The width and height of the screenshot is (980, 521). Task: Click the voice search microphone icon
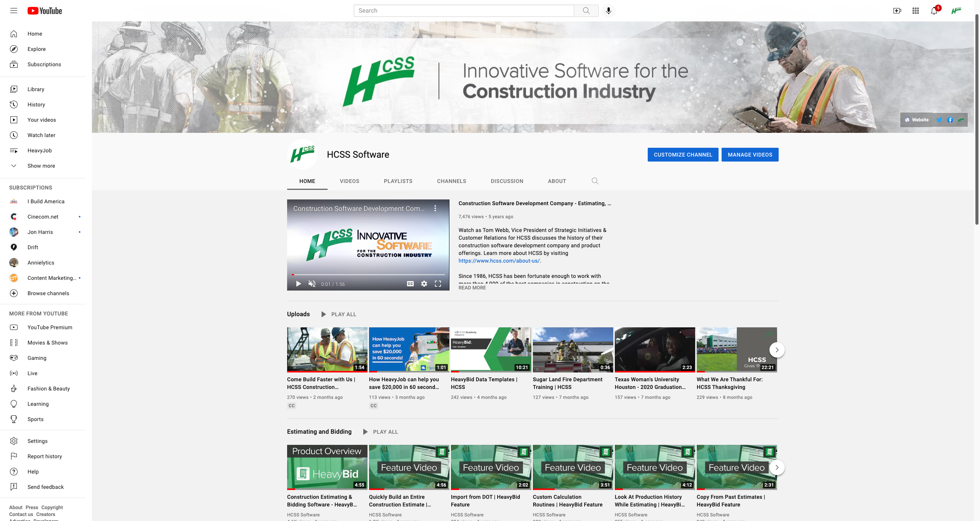tap(608, 11)
